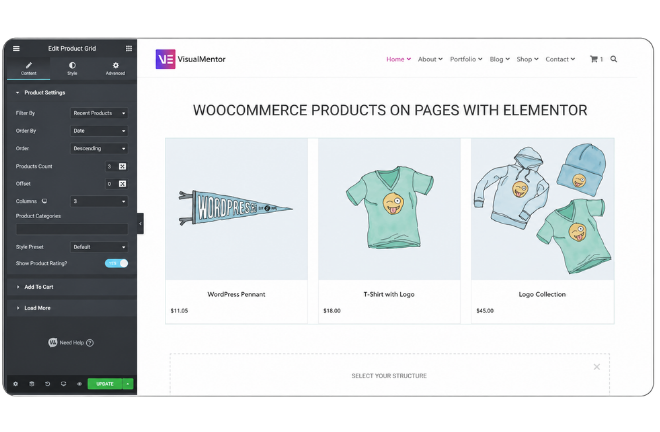Open the About menu item
Viewport: 660px width, 432px height.
pos(430,59)
